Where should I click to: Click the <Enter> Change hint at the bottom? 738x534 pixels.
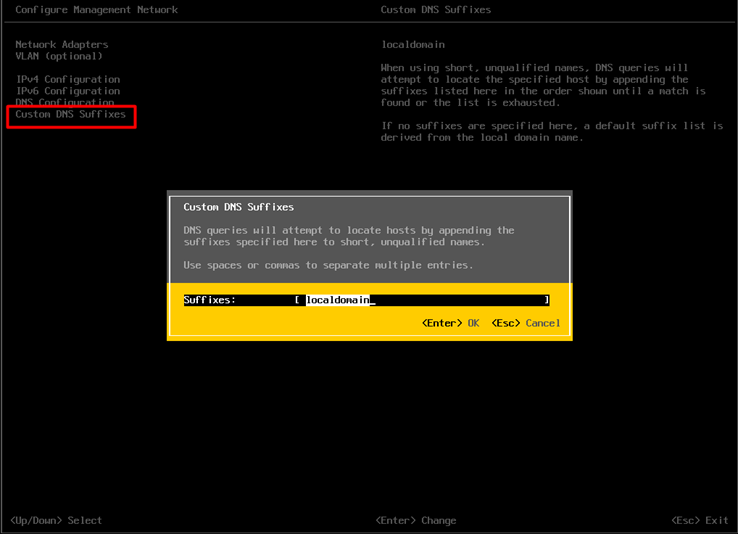point(416,520)
